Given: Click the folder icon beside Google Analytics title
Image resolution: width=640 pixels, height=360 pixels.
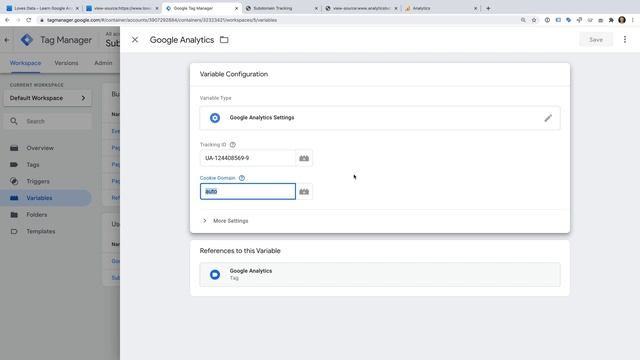Looking at the screenshot, I should [x=224, y=40].
